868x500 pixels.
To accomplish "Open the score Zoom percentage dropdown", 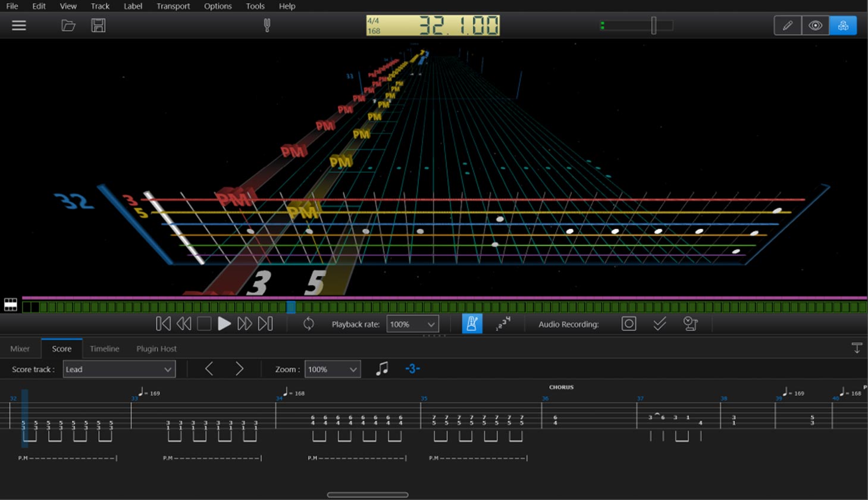I will [332, 369].
